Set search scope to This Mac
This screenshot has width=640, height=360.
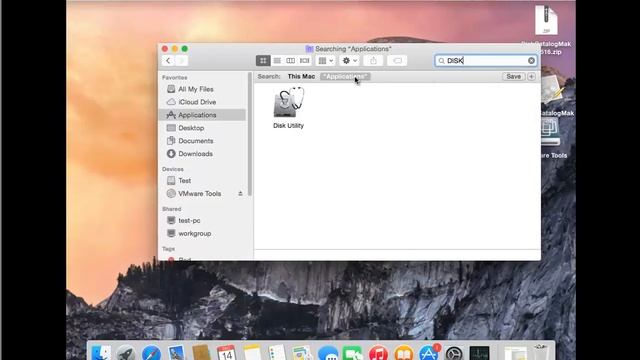pos(301,76)
